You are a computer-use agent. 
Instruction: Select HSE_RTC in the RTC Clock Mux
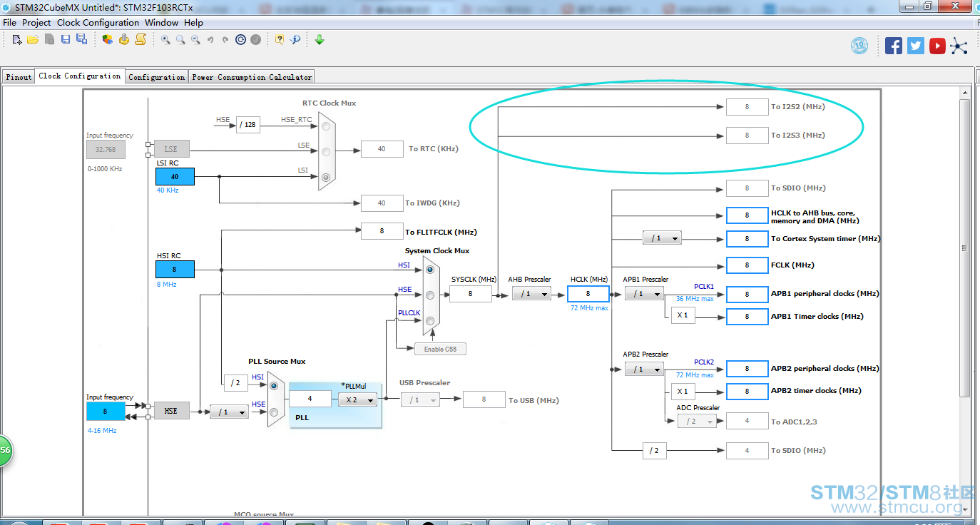tap(326, 126)
